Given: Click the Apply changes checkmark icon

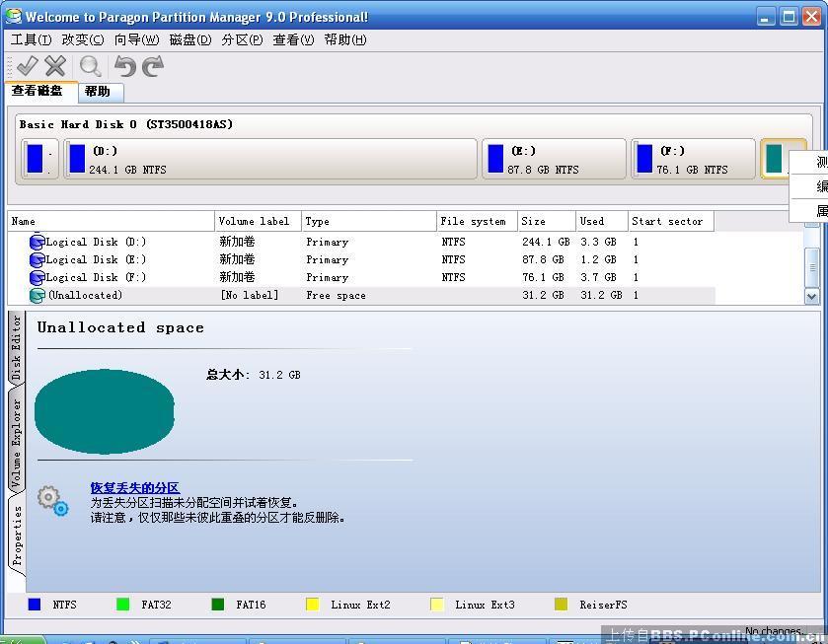Looking at the screenshot, I should 27,66.
